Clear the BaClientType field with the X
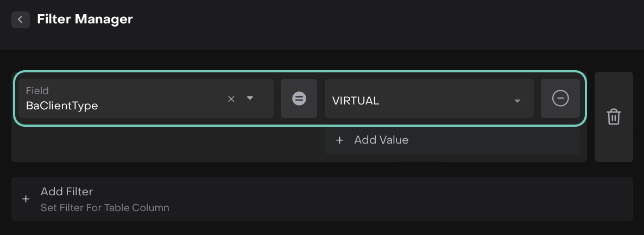 pos(231,98)
